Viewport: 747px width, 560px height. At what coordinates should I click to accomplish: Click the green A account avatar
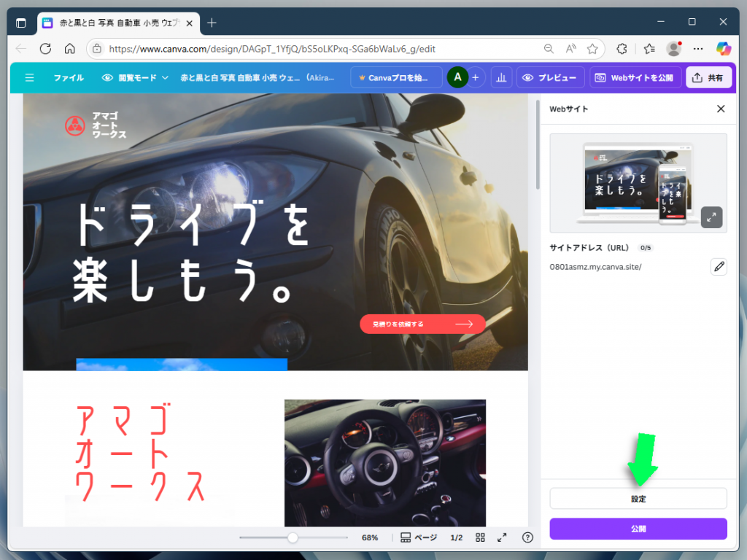[457, 77]
